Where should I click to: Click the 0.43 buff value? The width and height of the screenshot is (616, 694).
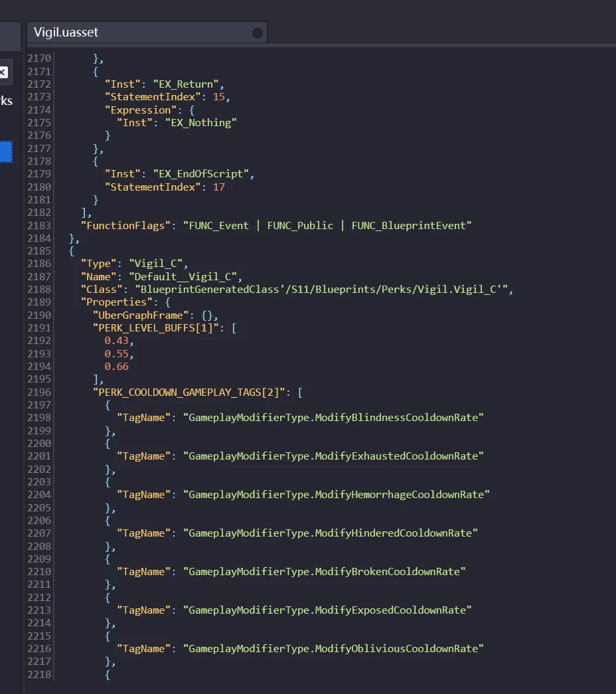click(118, 341)
